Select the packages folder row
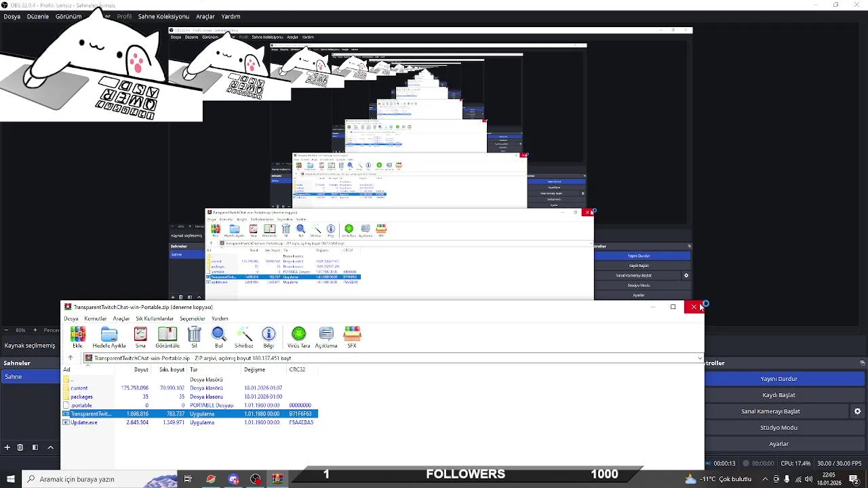 [190, 396]
